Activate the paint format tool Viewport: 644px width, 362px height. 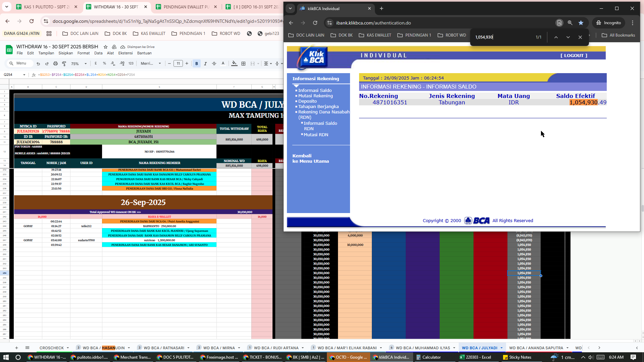coord(64,63)
